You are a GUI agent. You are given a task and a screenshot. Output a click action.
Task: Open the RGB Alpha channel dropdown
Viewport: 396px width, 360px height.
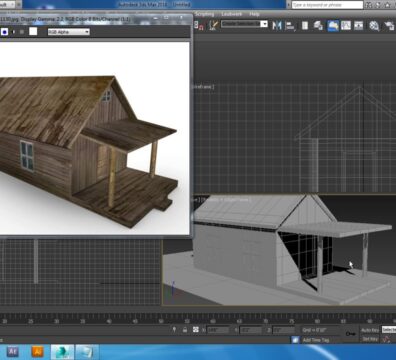(69, 32)
